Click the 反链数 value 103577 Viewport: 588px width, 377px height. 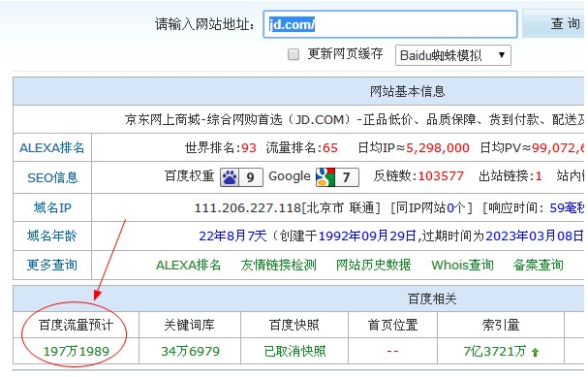441,176
